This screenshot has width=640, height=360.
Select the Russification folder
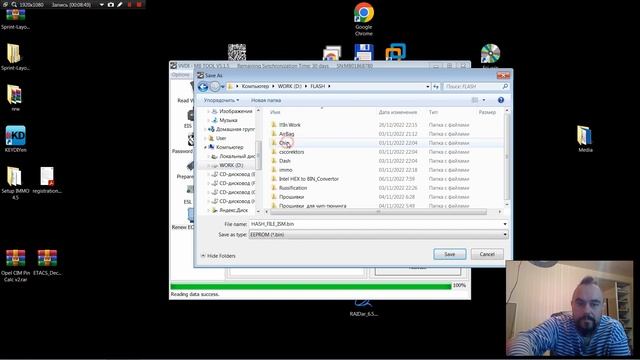(293, 188)
